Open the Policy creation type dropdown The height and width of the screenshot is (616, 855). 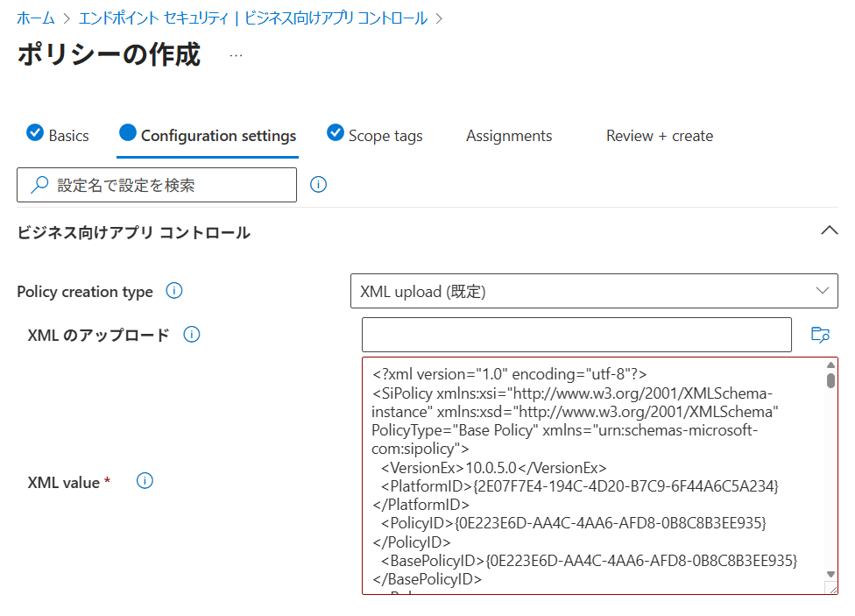point(594,291)
